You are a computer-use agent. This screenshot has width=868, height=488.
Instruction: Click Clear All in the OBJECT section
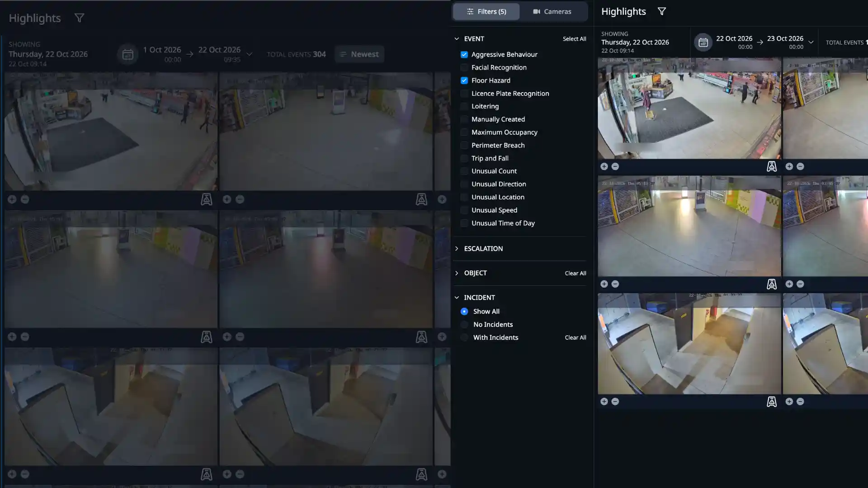coord(575,273)
